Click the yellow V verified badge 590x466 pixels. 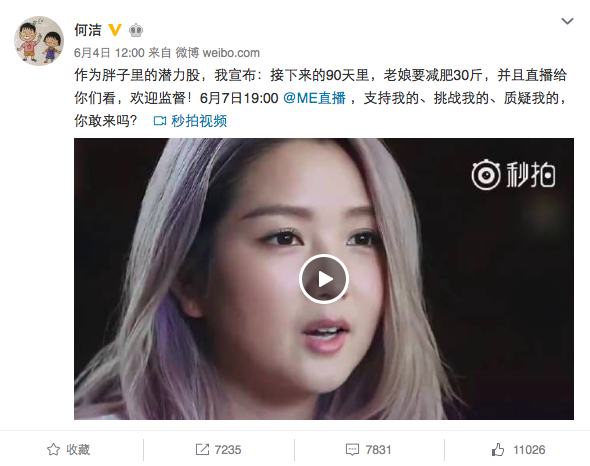[115, 30]
